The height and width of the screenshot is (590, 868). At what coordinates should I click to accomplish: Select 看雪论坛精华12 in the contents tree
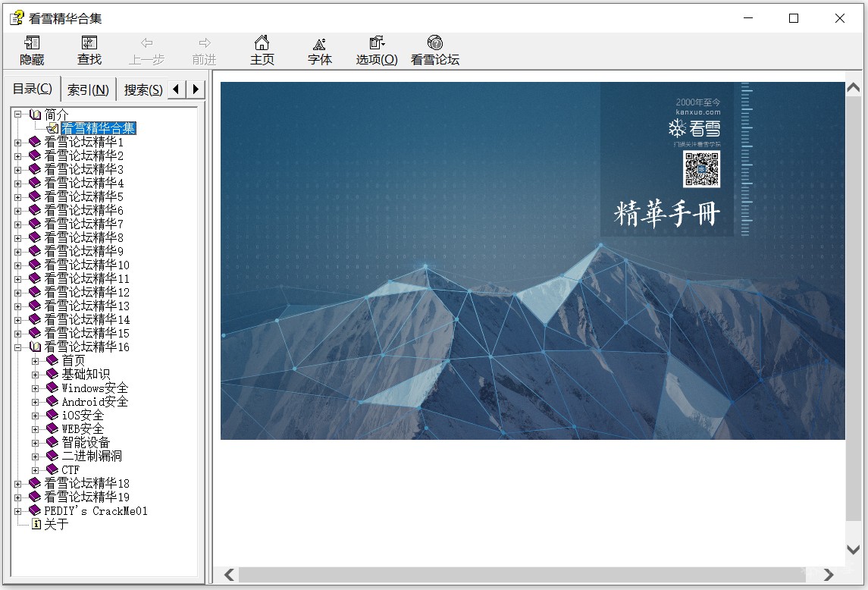[87, 293]
